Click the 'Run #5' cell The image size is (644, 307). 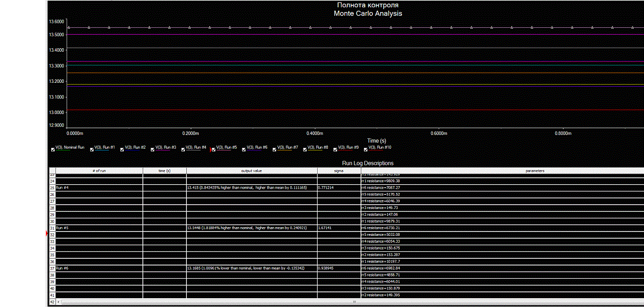click(x=99, y=228)
